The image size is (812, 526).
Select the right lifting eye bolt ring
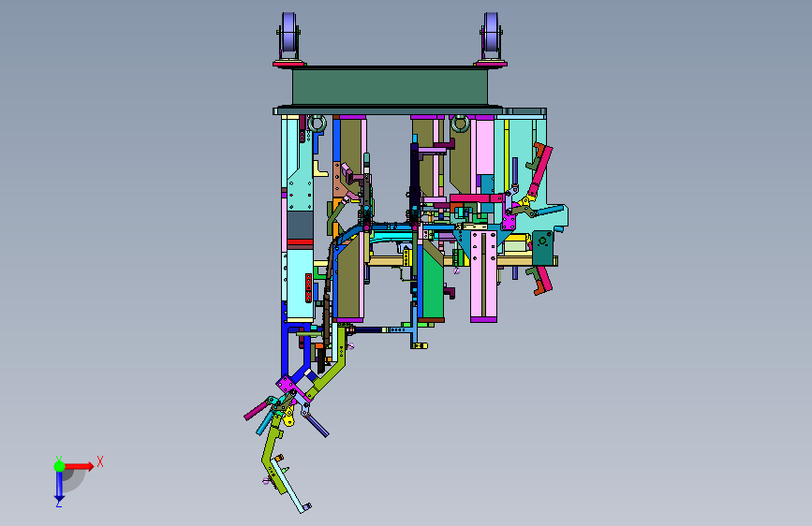tap(460, 124)
